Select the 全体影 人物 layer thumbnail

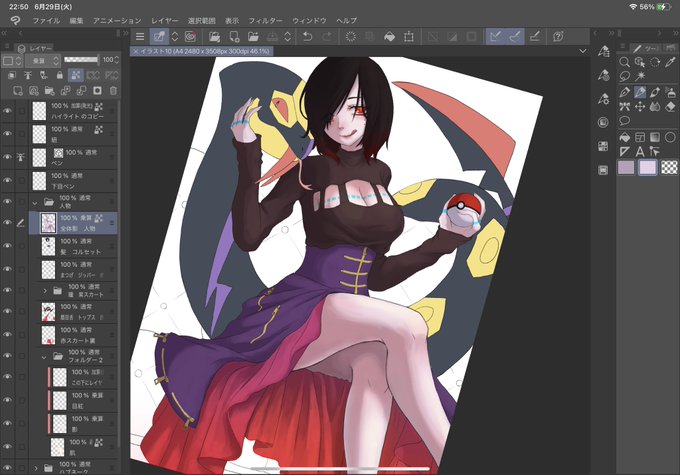48,223
